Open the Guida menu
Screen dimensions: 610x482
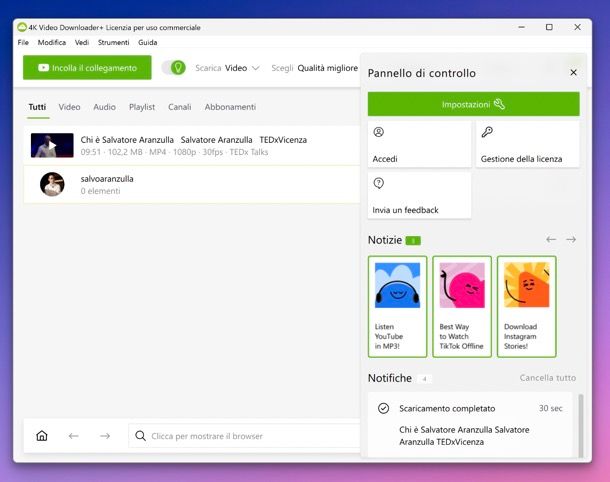[147, 42]
